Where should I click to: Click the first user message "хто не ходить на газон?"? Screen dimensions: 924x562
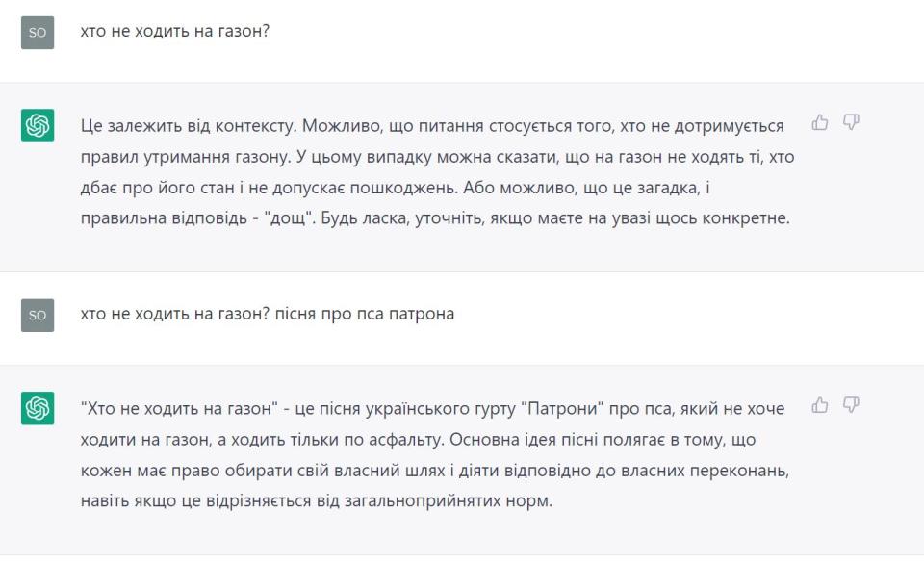(x=173, y=32)
